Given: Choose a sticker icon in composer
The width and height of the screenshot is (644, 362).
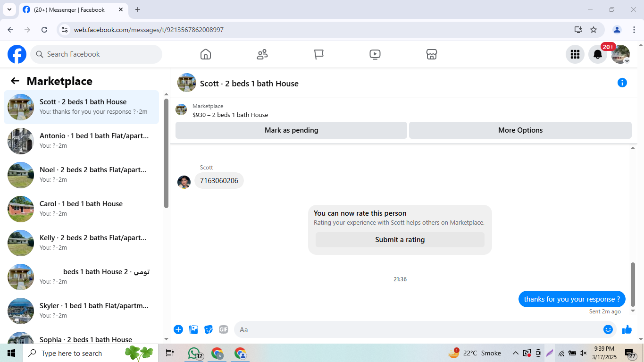Looking at the screenshot, I should tap(209, 329).
